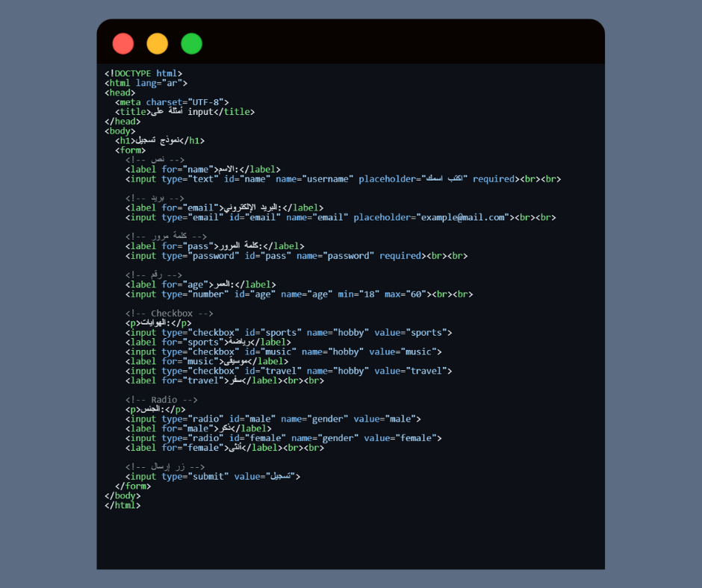
Task: Select the html lang="ar" opening tag
Action: [x=146, y=84]
